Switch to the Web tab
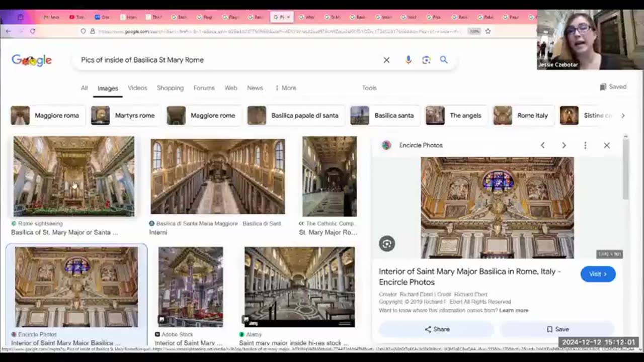This screenshot has width=644, height=362. pyautogui.click(x=231, y=87)
